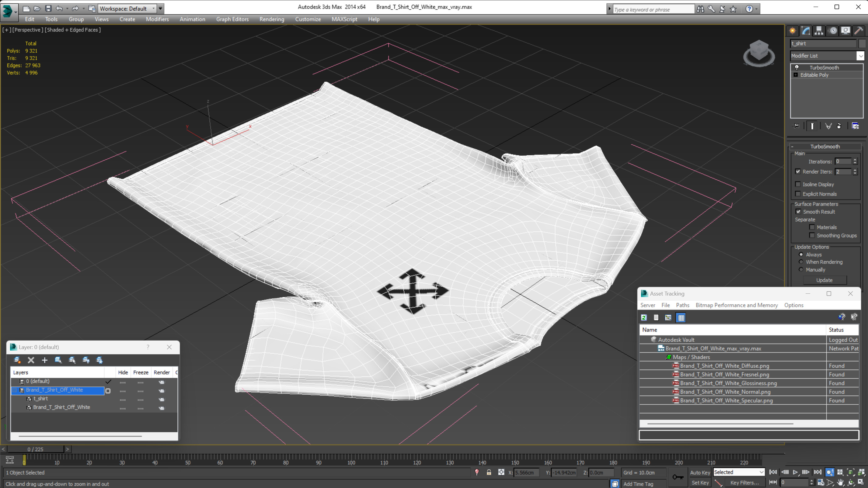The width and height of the screenshot is (868, 488).
Task: Toggle Smooth Result checkbox
Action: coord(798,212)
